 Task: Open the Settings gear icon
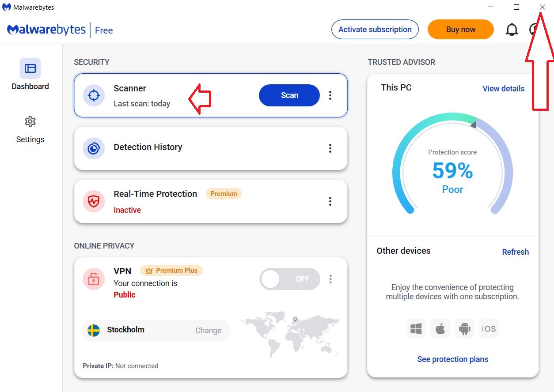pyautogui.click(x=30, y=121)
